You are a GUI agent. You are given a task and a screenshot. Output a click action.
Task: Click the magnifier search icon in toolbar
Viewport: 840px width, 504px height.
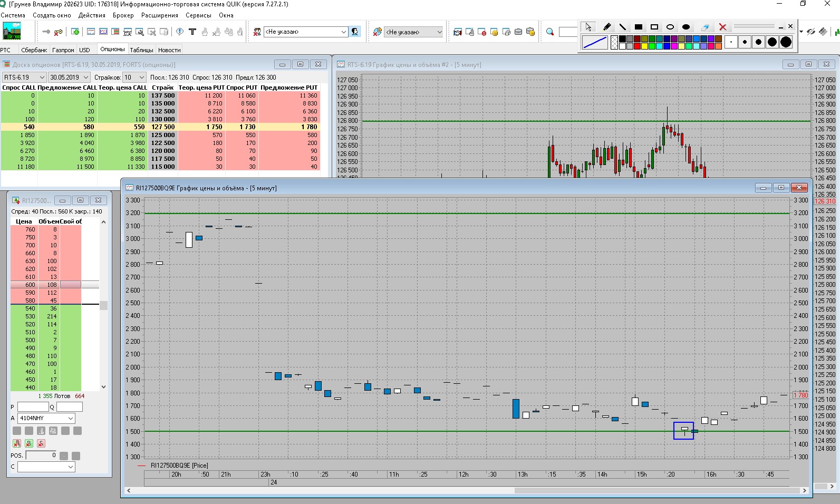tap(550, 32)
